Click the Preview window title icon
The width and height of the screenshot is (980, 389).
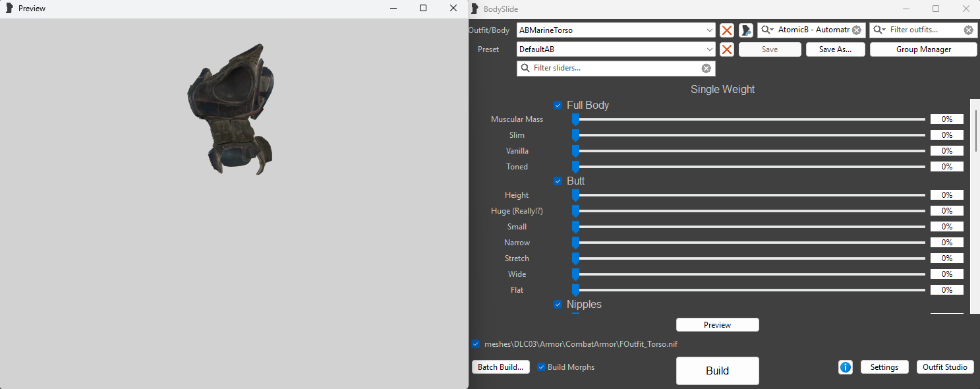click(x=9, y=9)
